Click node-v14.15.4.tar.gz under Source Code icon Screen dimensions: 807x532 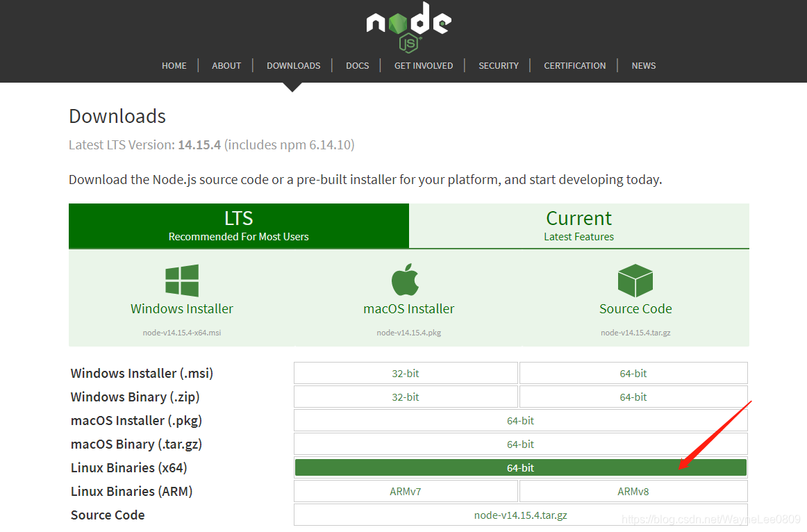tap(635, 333)
